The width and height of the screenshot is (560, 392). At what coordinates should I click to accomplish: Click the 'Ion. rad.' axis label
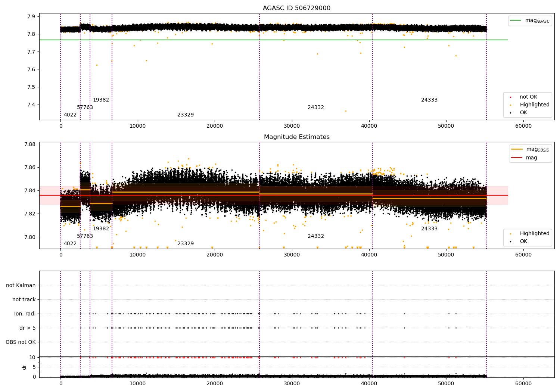point(25,314)
